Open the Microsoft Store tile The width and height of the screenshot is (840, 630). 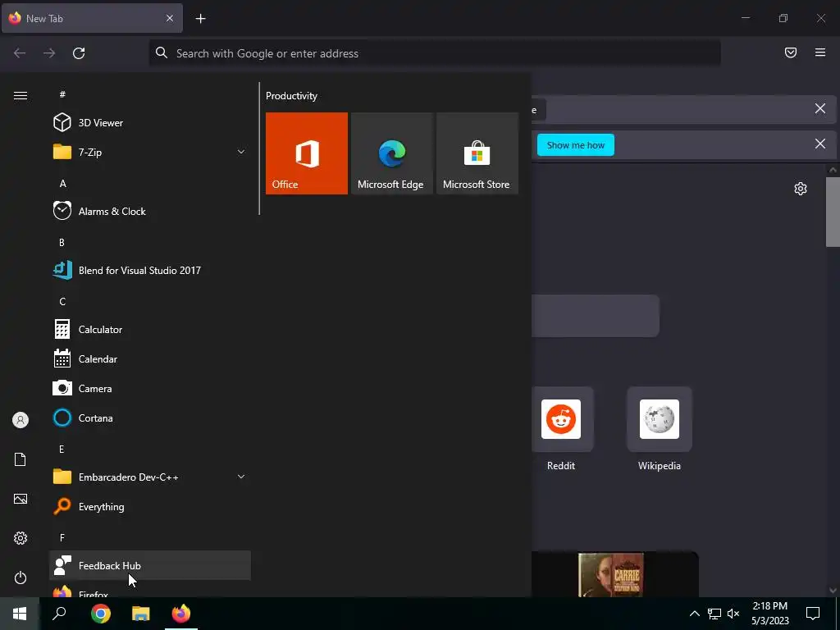pyautogui.click(x=477, y=153)
